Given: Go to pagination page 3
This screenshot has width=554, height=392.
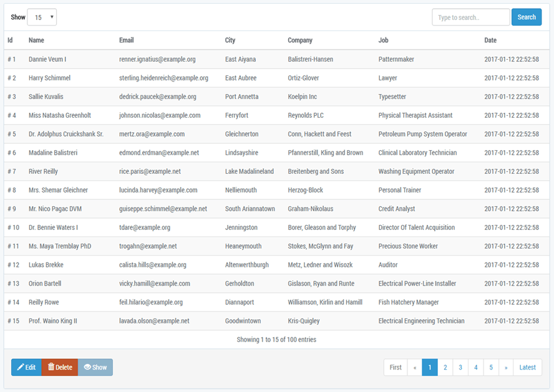Looking at the screenshot, I should (x=460, y=367).
